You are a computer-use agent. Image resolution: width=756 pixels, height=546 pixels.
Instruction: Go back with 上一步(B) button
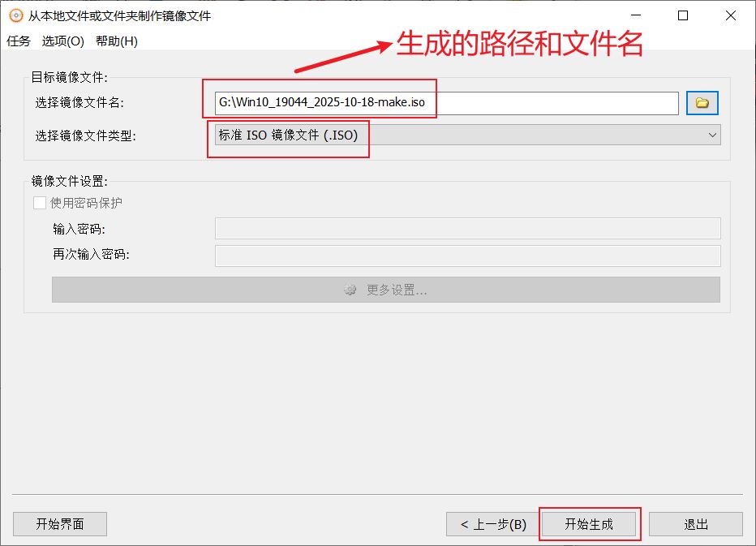click(x=493, y=524)
